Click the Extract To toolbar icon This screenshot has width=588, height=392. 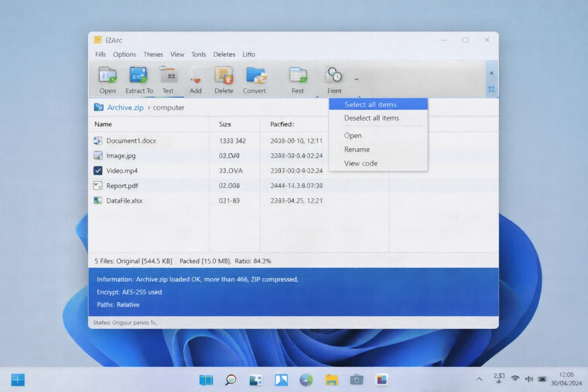pos(138,79)
